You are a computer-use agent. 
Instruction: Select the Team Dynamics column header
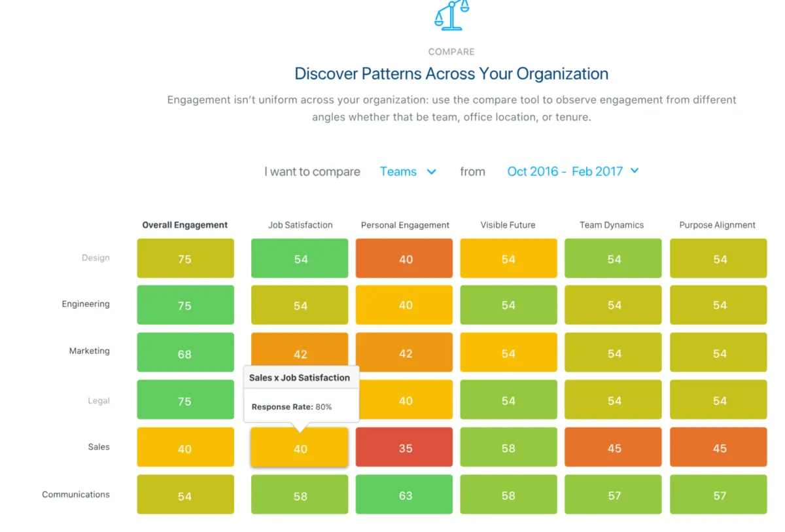pos(612,224)
